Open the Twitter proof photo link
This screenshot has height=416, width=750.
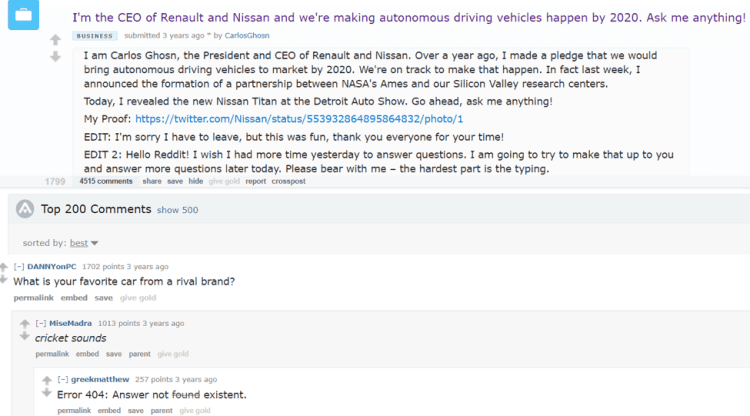coord(299,119)
